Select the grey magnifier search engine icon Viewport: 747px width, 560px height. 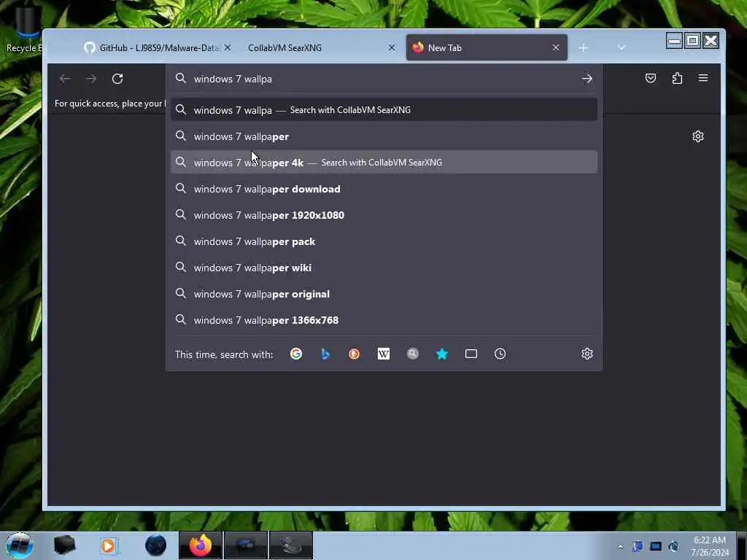(413, 354)
